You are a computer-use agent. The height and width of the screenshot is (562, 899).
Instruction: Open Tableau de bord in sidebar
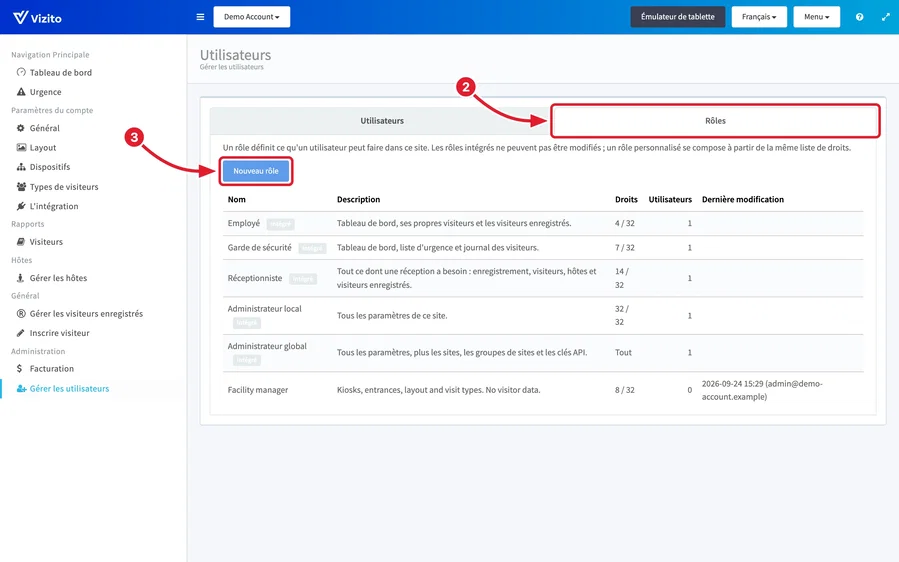61,72
